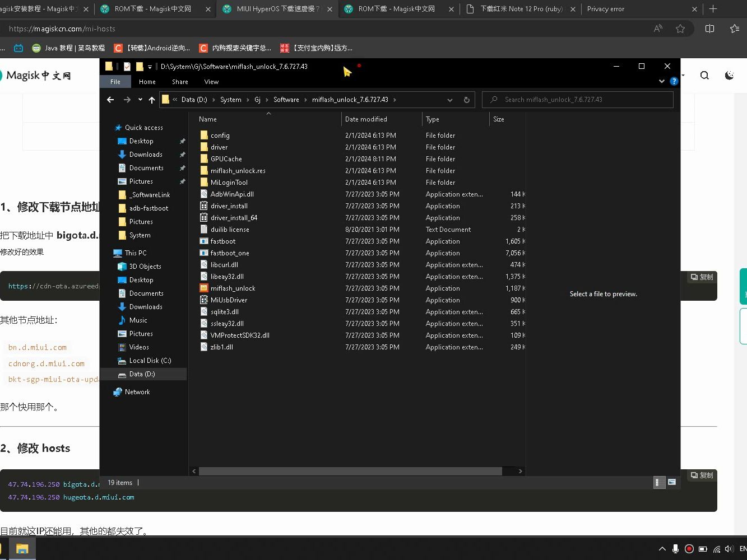This screenshot has width=747, height=560.
Task: Select This PC in navigation pane
Action: pyautogui.click(x=136, y=253)
